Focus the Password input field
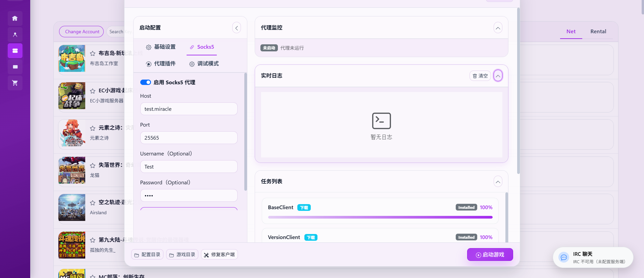This screenshot has width=644, height=278. point(189,195)
